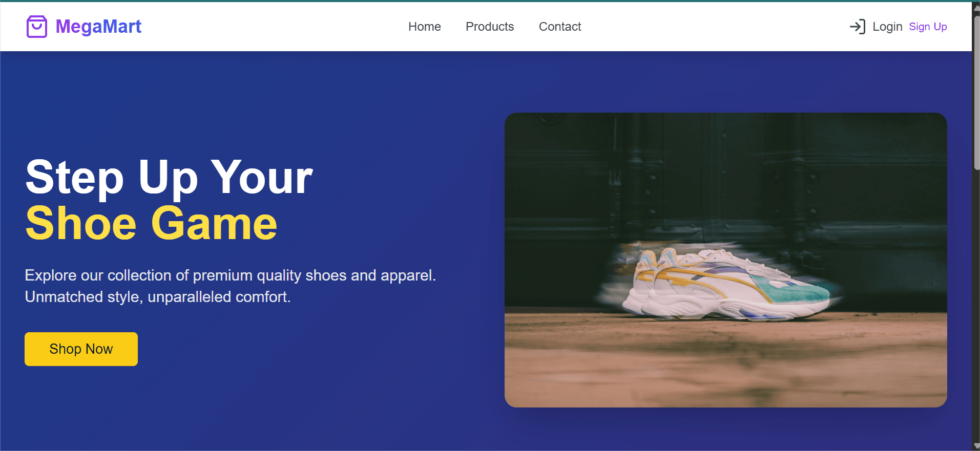Click the login arrow icon
Viewport: 980px width, 451px height.
(857, 27)
